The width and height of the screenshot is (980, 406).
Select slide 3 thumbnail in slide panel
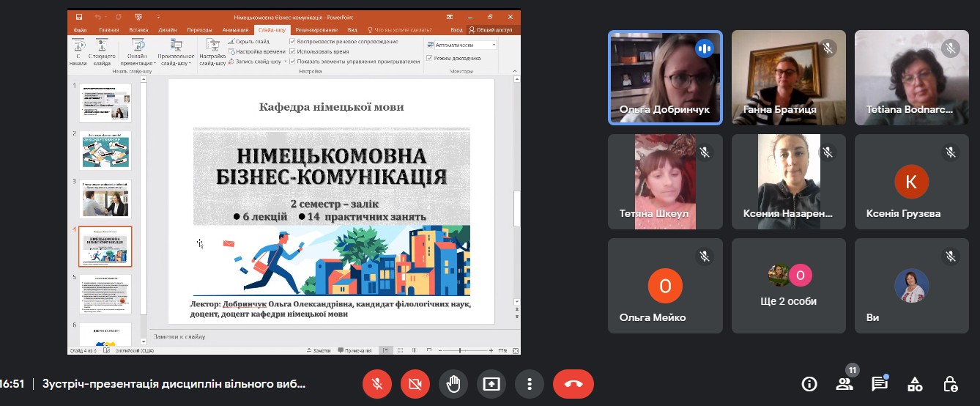[105, 198]
